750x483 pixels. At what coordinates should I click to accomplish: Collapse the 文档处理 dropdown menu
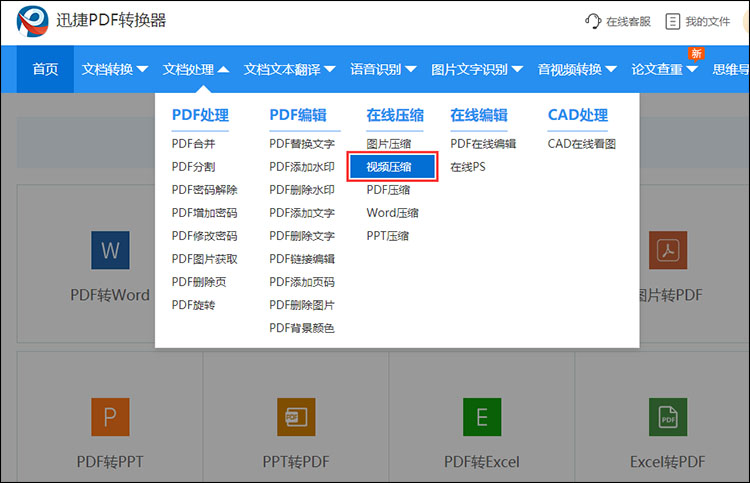(x=196, y=69)
